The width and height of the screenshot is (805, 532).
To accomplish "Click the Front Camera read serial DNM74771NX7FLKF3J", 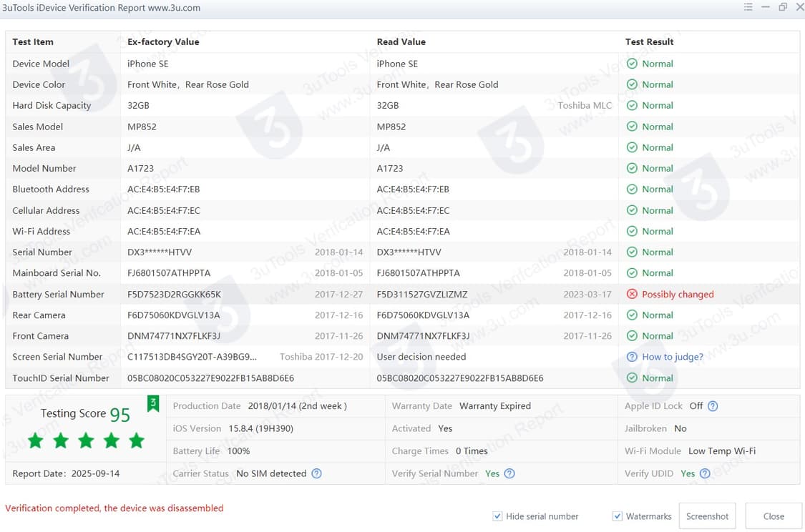I will [x=423, y=336].
